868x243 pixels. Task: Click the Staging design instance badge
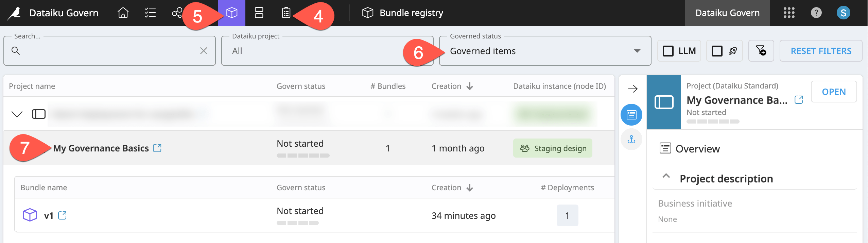tap(553, 148)
